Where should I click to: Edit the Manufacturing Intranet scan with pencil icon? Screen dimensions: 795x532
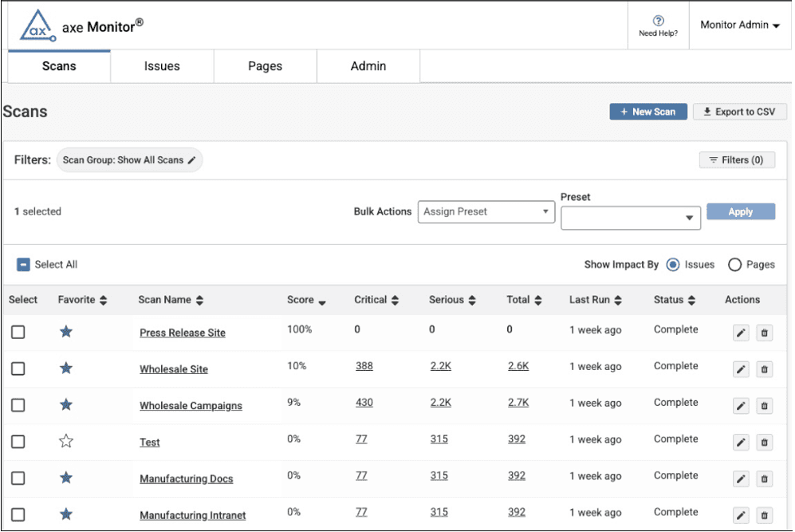pyautogui.click(x=741, y=516)
